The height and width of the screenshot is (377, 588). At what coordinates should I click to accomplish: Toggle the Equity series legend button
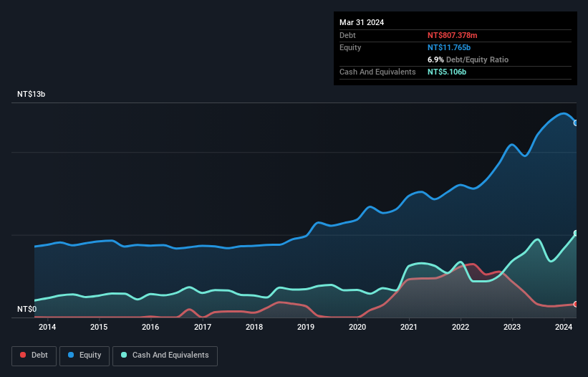85,355
